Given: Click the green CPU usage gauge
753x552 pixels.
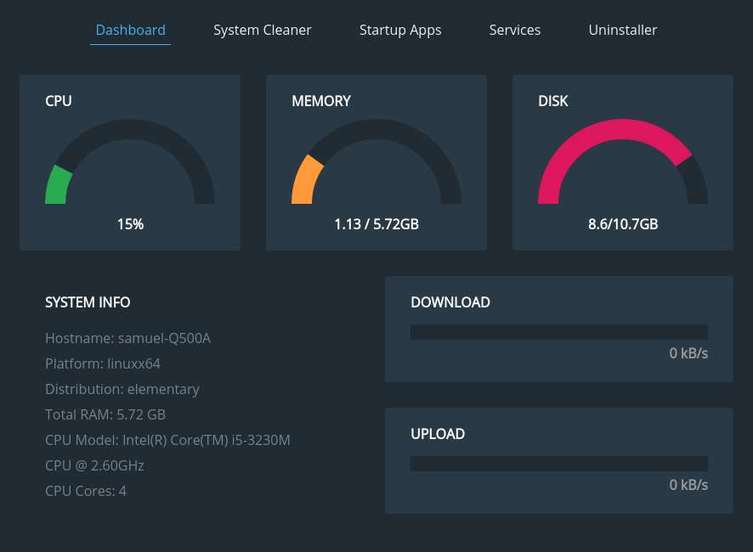Looking at the screenshot, I should 130,165.
